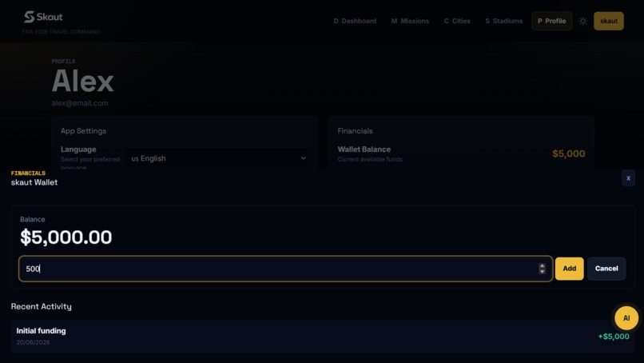Toggle the light/dark theme sun icon
The image size is (644, 363).
tap(582, 21)
